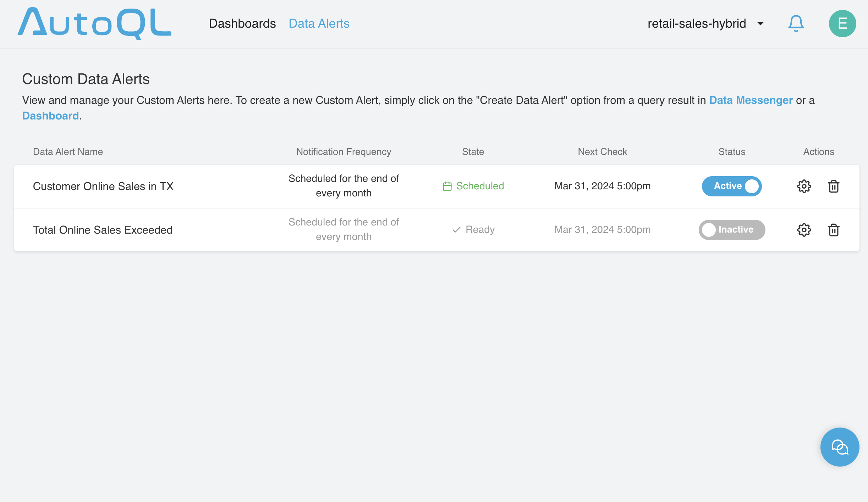The width and height of the screenshot is (868, 502).
Task: Click the State column header
Action: [473, 152]
